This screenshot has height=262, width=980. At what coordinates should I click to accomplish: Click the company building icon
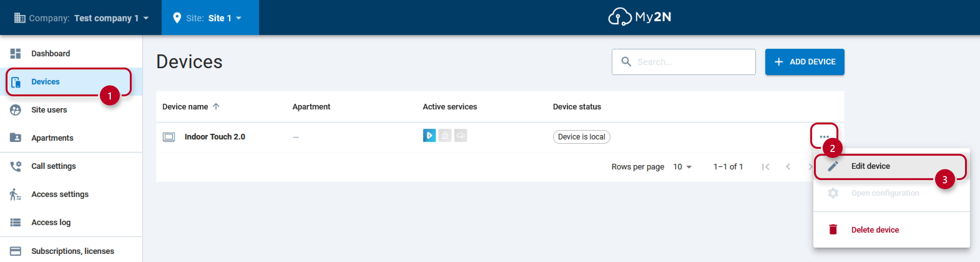point(20,18)
